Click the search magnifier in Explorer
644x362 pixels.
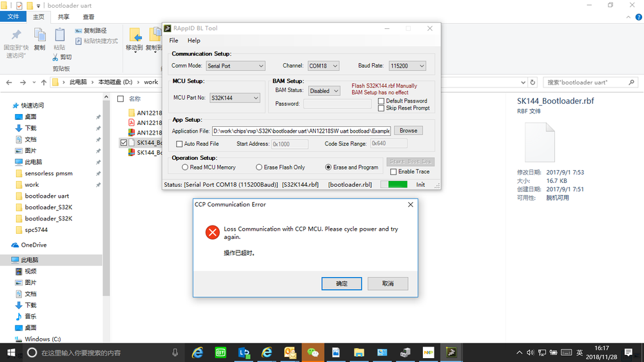(x=631, y=82)
